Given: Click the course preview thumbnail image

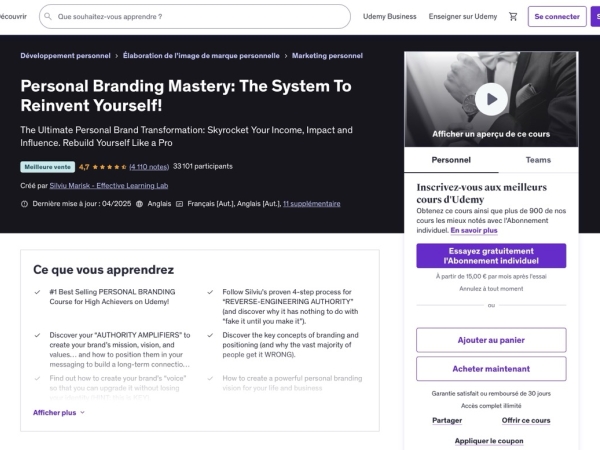Looking at the screenshot, I should coord(491,99).
